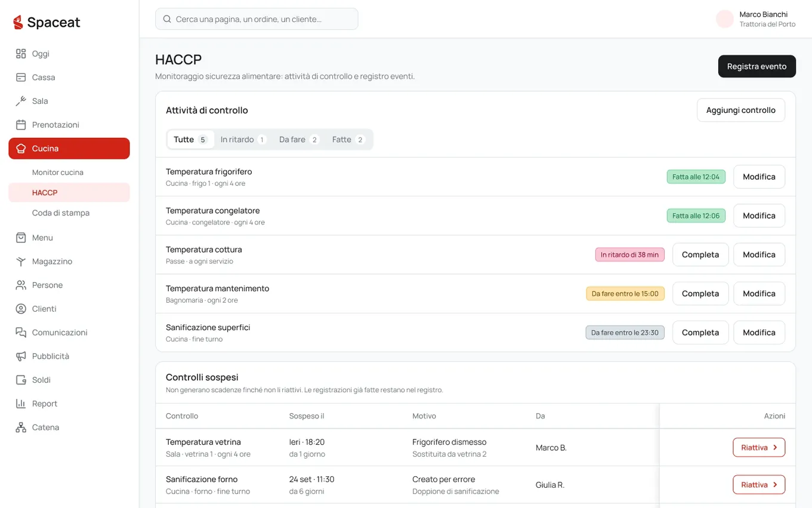
Task: Modify the Temperatura congelatore check
Action: coord(759,215)
